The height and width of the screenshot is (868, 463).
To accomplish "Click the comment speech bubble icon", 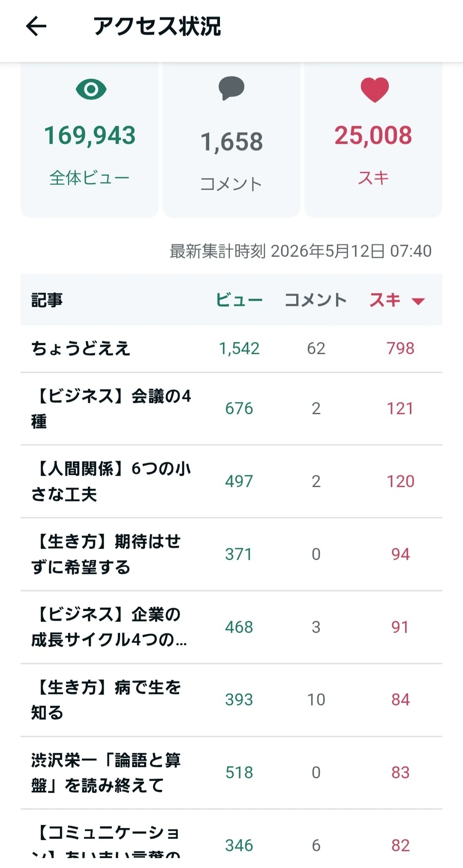I will point(231,88).
